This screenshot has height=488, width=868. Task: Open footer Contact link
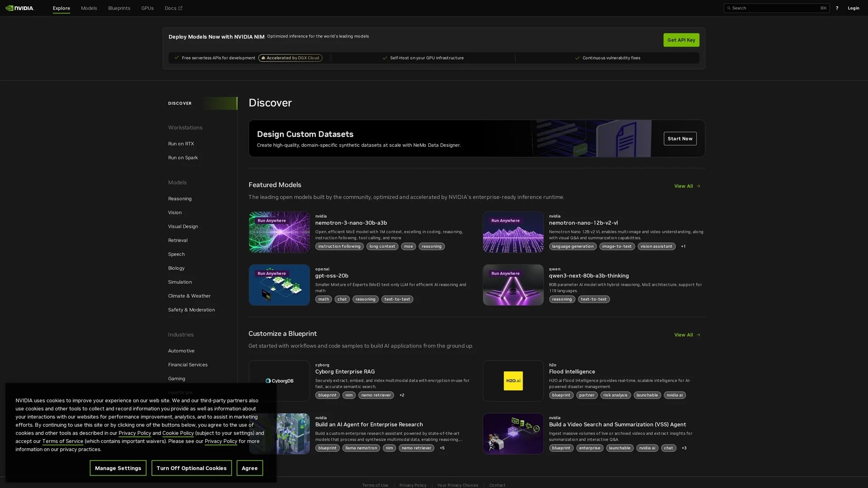pyautogui.click(x=497, y=485)
